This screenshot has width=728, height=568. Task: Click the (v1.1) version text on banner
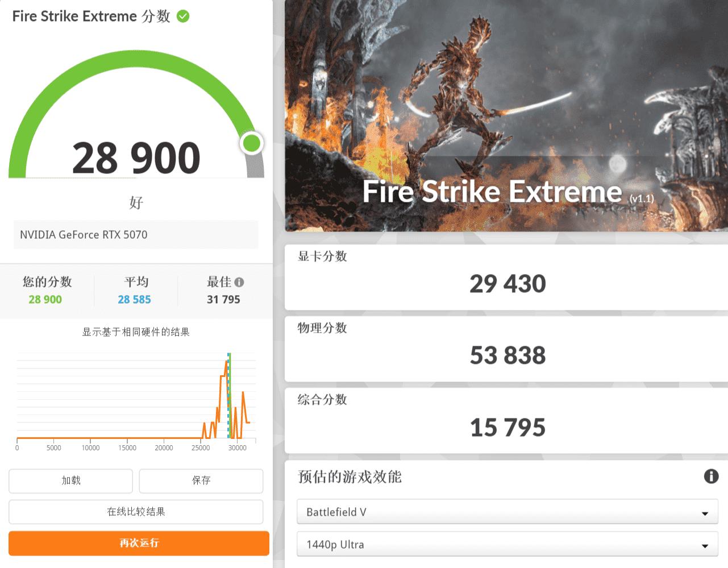point(642,198)
